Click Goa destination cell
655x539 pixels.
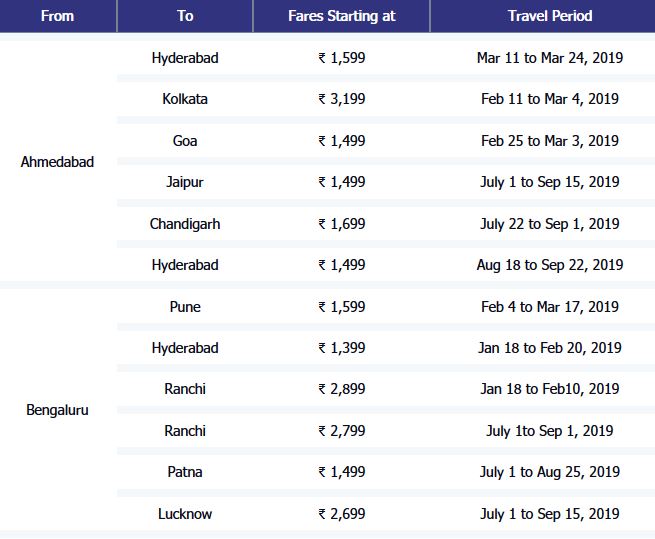(185, 141)
